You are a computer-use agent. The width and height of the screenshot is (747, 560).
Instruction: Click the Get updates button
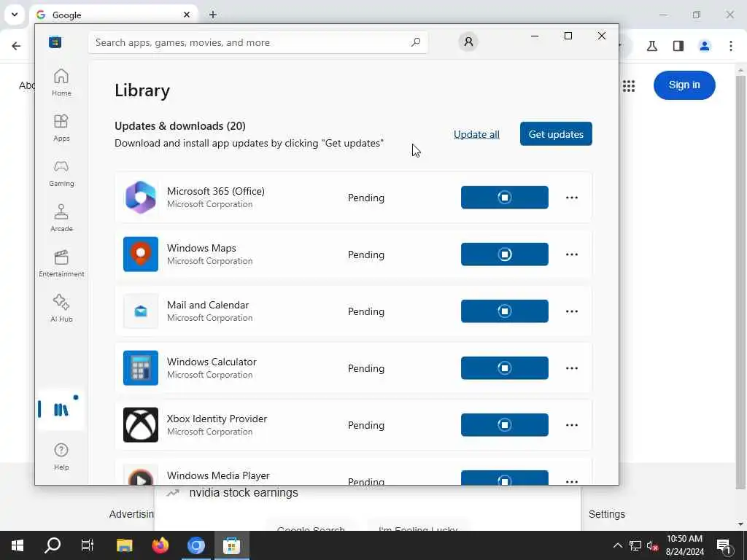(556, 134)
